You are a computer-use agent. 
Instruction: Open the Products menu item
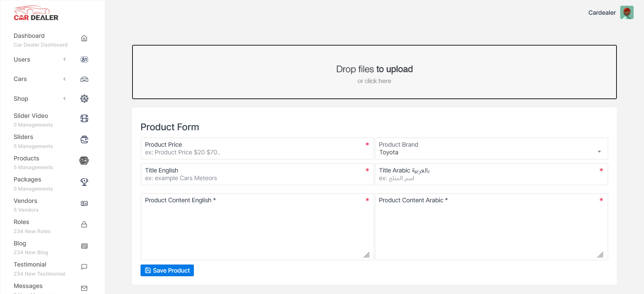coord(26,158)
